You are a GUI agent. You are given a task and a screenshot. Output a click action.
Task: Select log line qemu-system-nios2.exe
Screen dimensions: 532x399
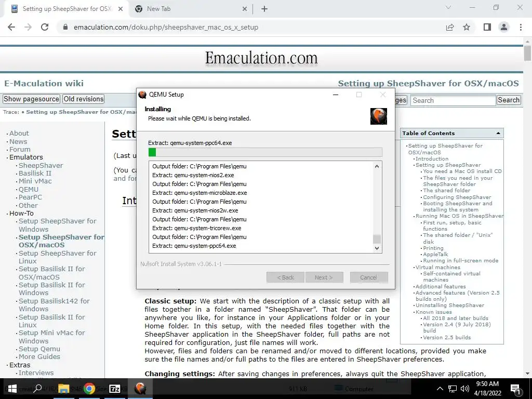tap(193, 175)
